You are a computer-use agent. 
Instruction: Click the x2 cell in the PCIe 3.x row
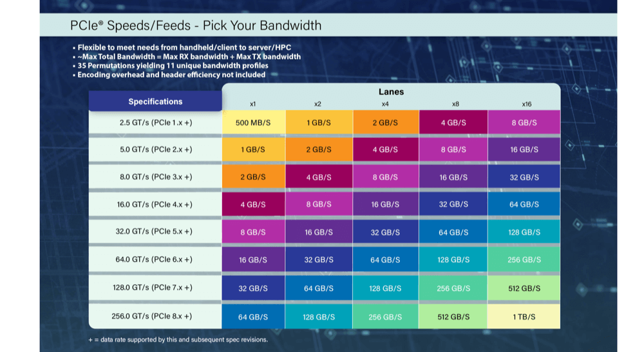(319, 177)
